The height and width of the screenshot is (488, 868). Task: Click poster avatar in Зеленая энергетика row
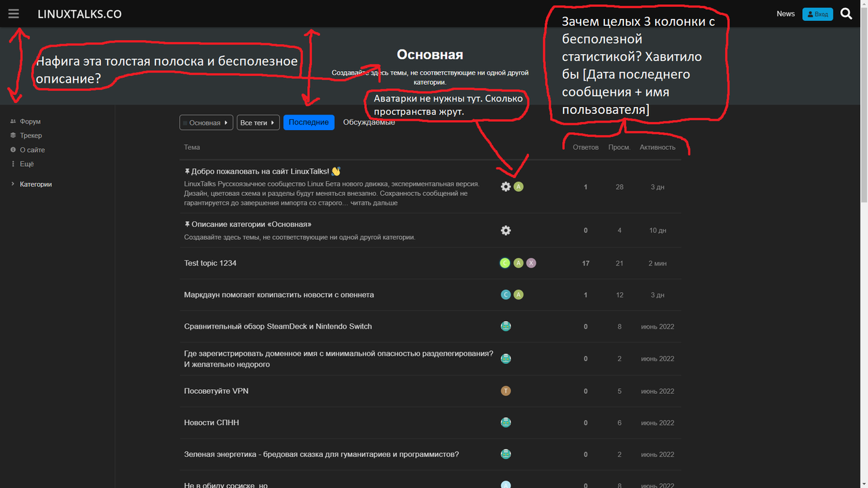coord(505,455)
